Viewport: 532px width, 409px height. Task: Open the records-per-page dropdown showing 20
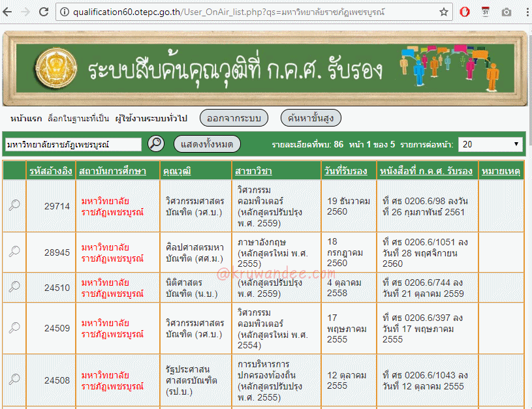[x=490, y=144]
